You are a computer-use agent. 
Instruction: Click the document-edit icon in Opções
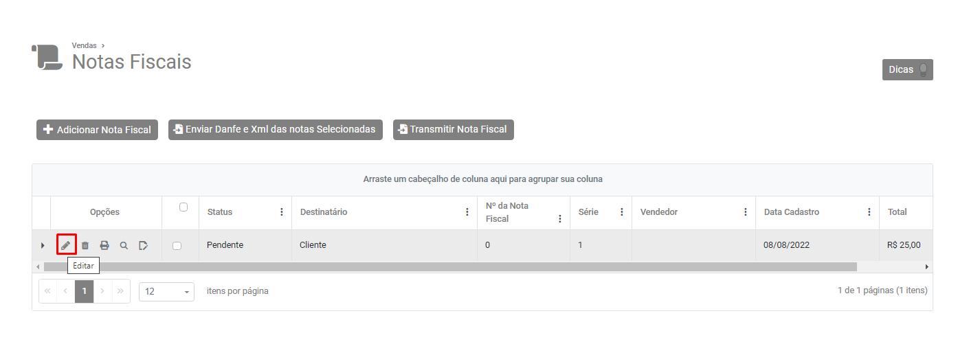143,245
